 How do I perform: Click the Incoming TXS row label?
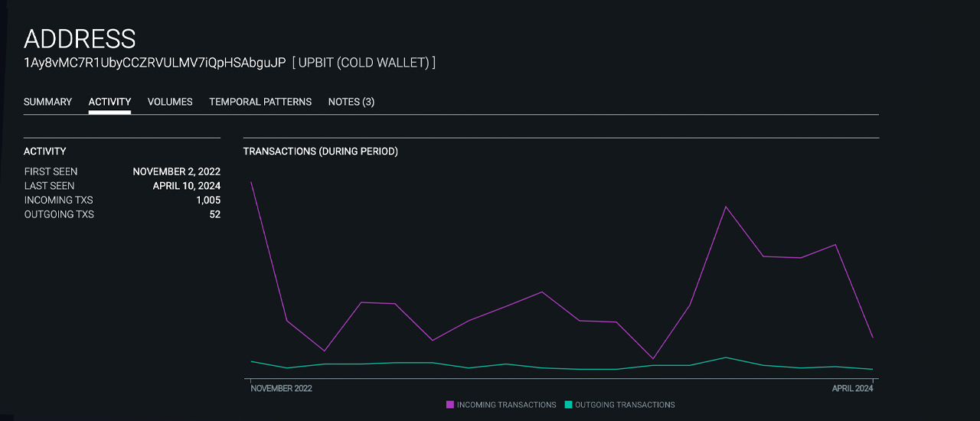point(58,201)
